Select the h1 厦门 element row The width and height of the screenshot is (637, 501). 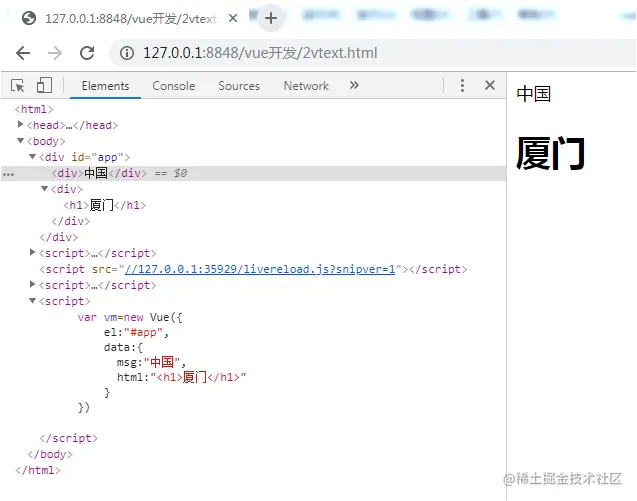[104, 205]
